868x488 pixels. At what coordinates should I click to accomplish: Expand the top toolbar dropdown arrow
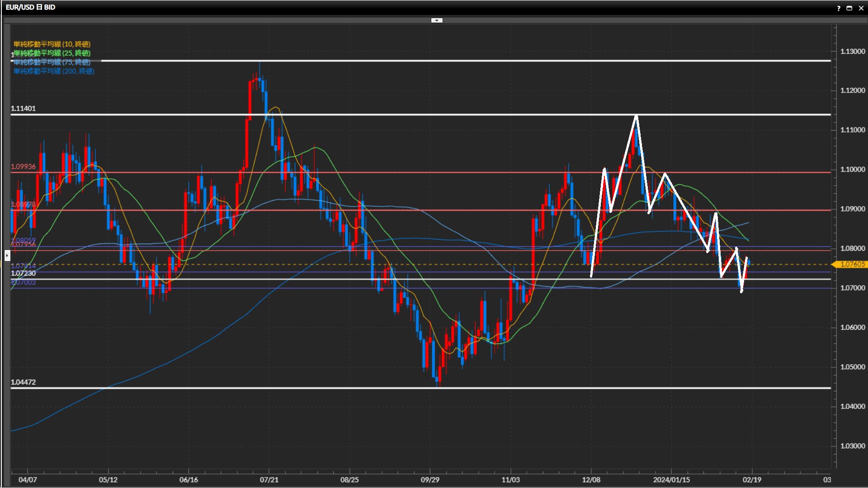(x=437, y=20)
